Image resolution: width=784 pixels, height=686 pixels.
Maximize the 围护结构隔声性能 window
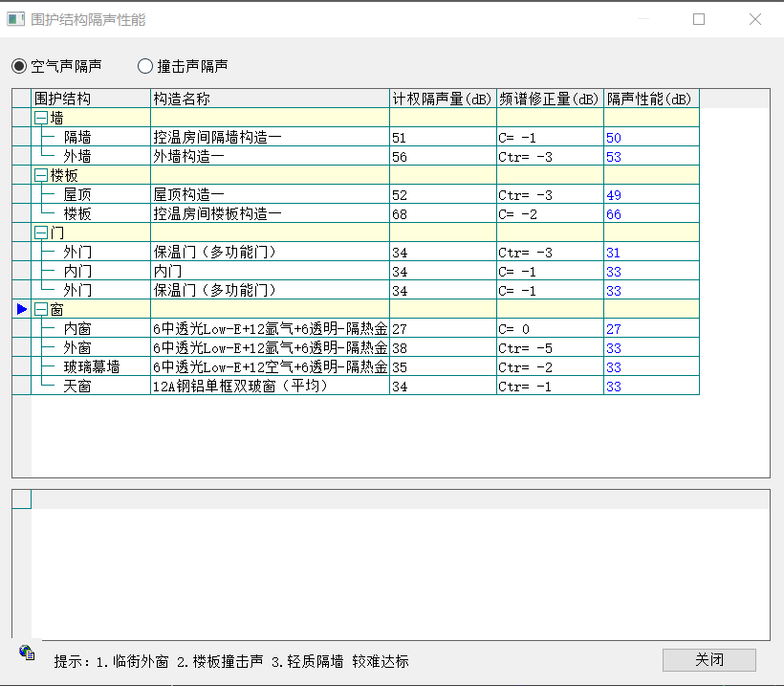tap(699, 19)
